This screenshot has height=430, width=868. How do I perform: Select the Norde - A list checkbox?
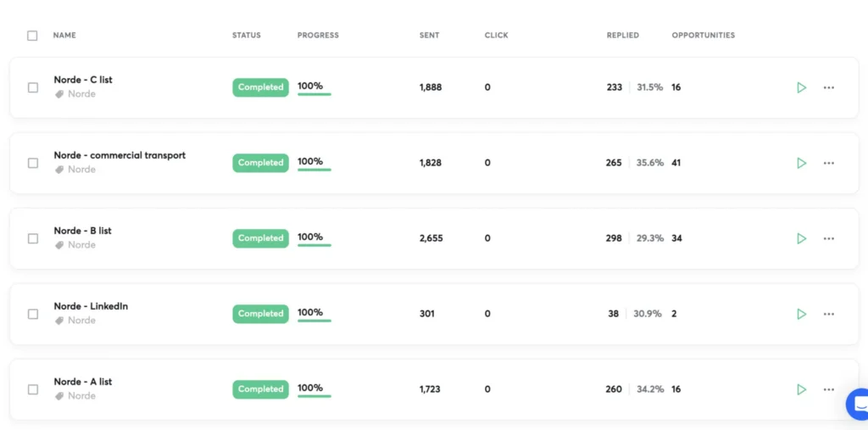tap(33, 389)
